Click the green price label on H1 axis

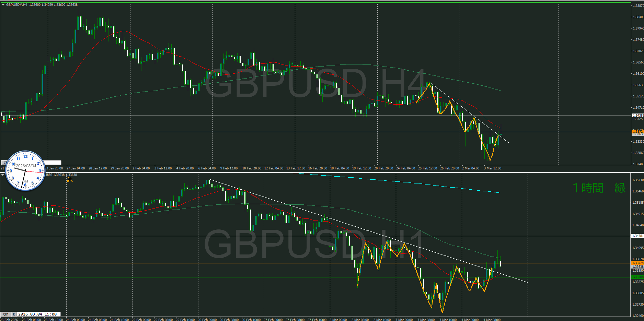tap(637, 277)
